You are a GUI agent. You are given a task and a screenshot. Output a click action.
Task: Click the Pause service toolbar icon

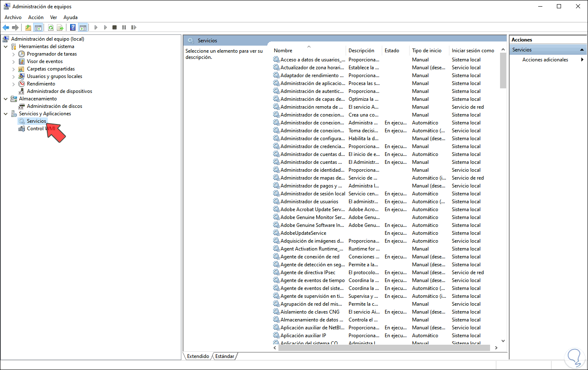pos(124,27)
